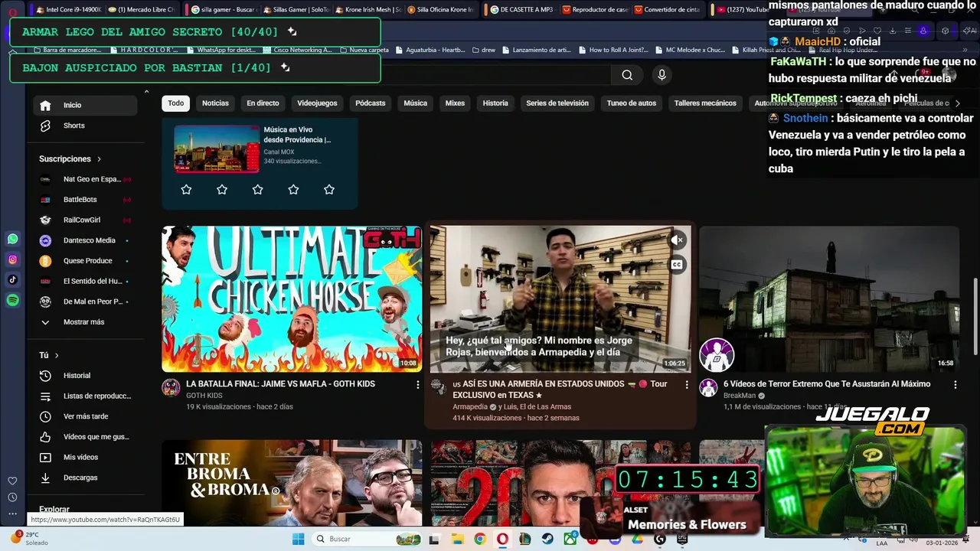The image size is (980, 551).
Task: Open 6 Videos de Terror Extremo title
Action: pyautogui.click(x=827, y=384)
